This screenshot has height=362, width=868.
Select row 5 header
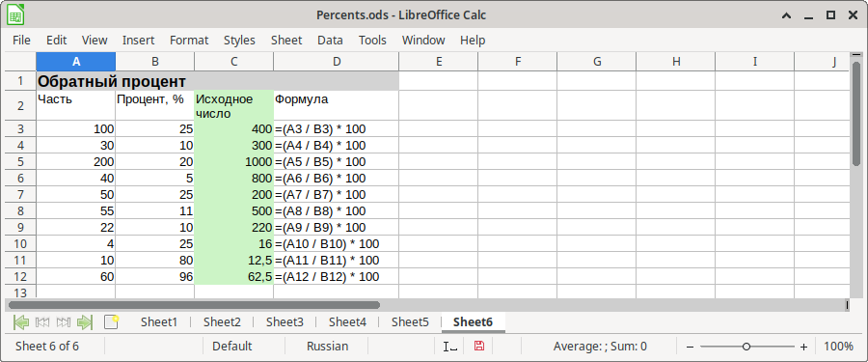20,162
